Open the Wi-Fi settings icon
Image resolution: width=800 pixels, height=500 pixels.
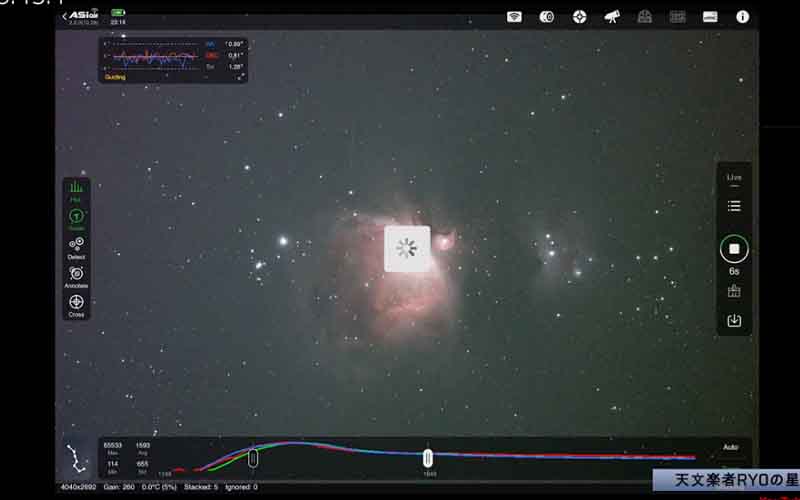click(514, 17)
